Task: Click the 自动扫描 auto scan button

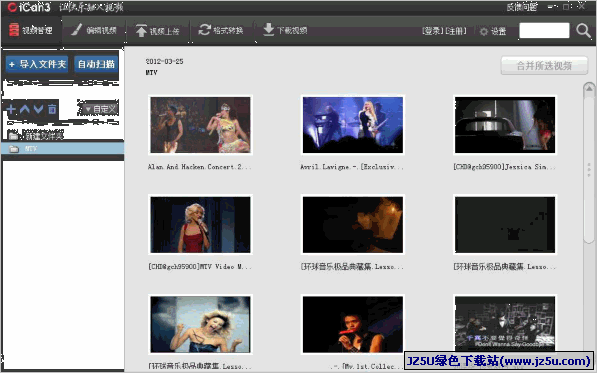Action: point(96,64)
